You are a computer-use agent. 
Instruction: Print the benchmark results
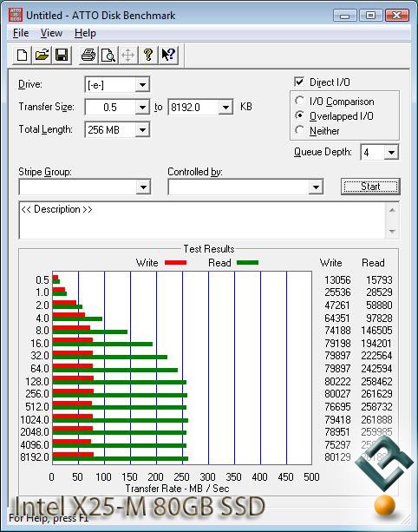click(88, 55)
